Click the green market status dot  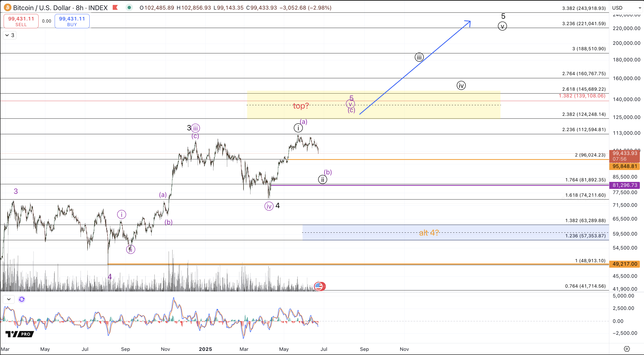click(129, 8)
